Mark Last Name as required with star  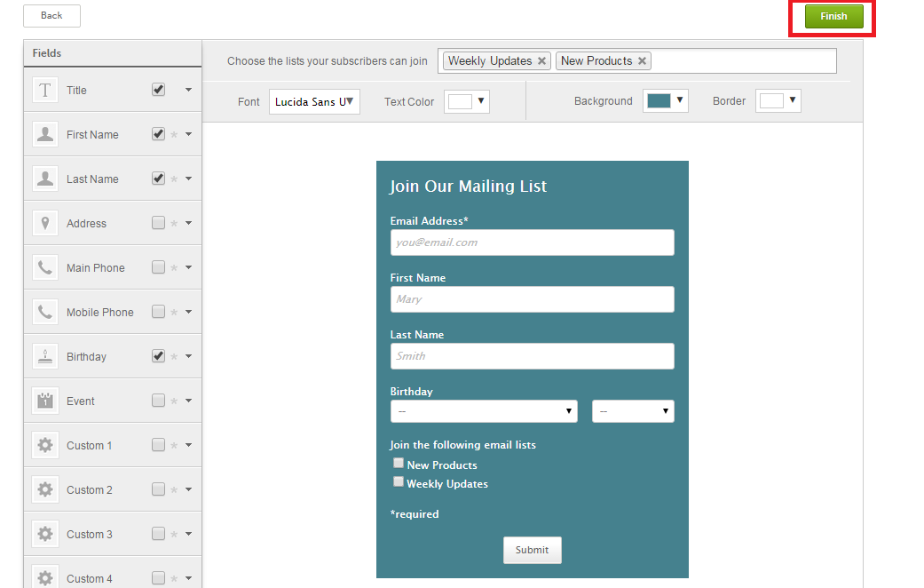click(174, 179)
